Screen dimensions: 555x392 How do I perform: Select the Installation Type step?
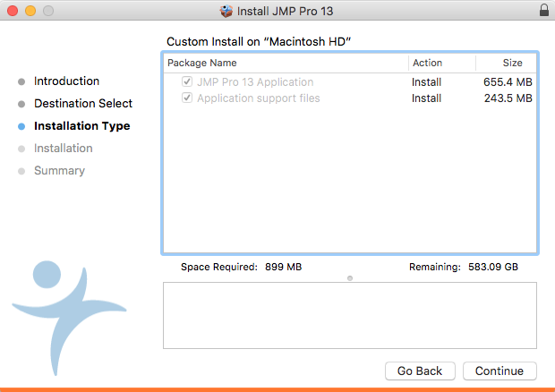pos(82,126)
